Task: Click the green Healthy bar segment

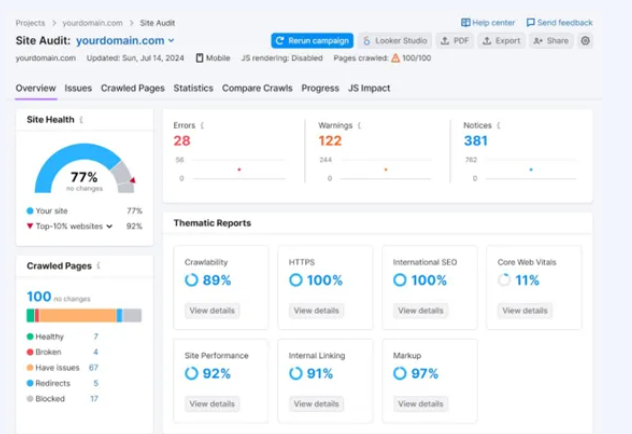Action: tap(30, 316)
